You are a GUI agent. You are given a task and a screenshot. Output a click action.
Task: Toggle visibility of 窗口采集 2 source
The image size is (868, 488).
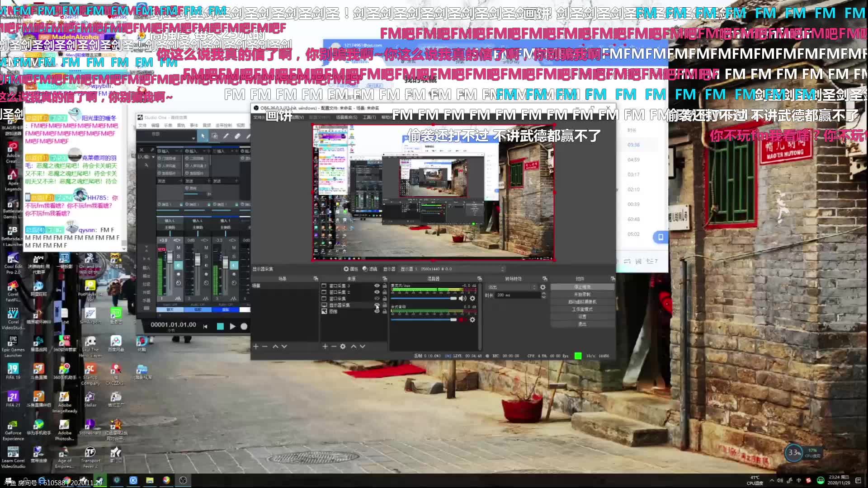pyautogui.click(x=377, y=292)
